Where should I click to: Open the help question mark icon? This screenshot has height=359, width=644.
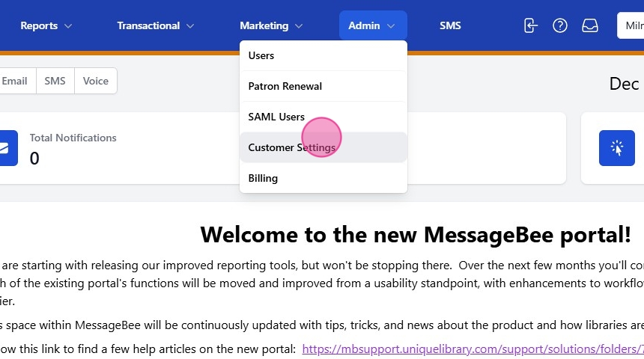click(x=560, y=25)
